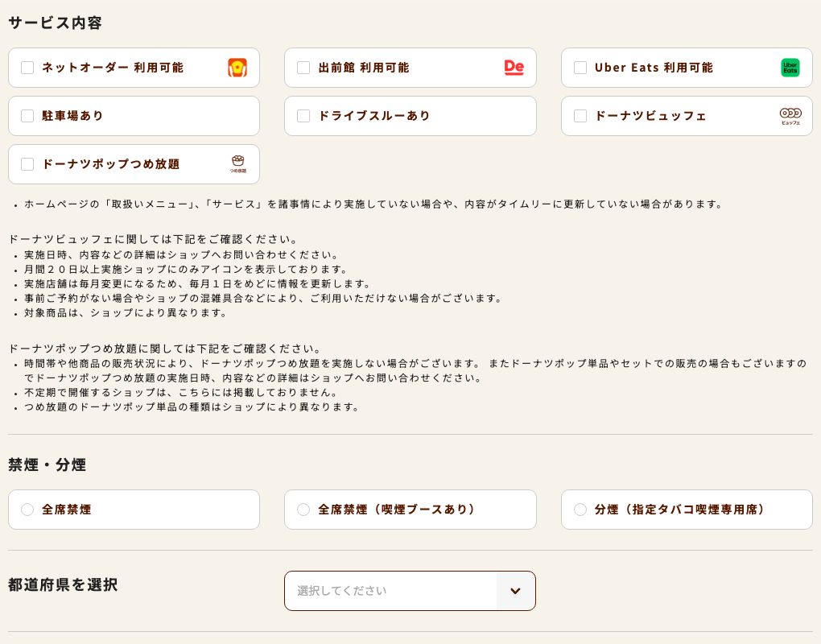This screenshot has height=644, width=821.
Task: Click the ホームページの「取扱いメニュー」 notice line
Action: (x=373, y=204)
